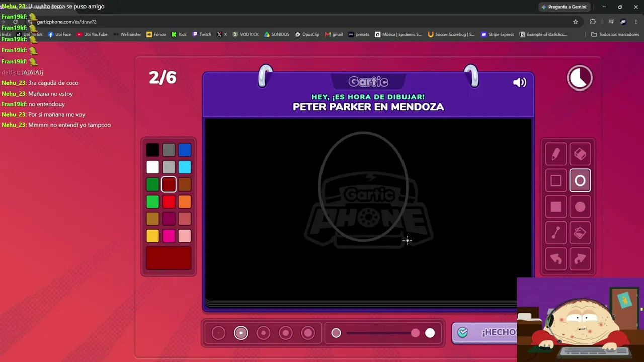Screen dimensions: 644x362
Task: Open the Kick bookmark
Action: 179,34
